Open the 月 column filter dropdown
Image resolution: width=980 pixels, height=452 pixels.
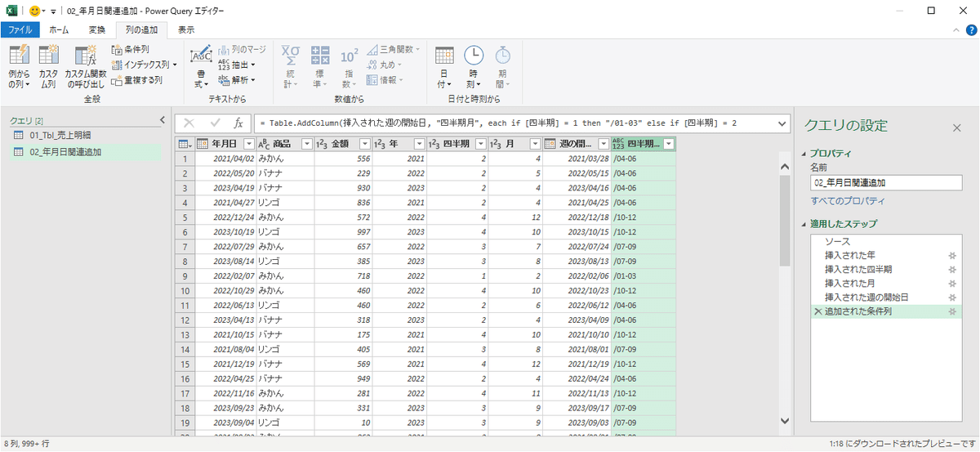point(535,144)
